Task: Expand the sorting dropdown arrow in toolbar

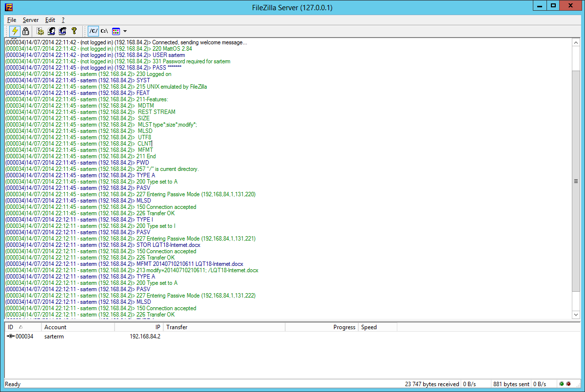Action: coord(125,31)
